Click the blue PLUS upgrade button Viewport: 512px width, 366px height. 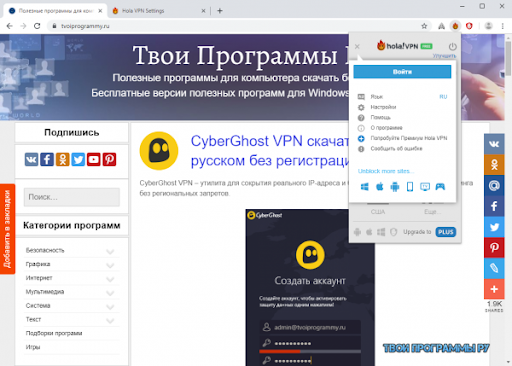coord(446,232)
